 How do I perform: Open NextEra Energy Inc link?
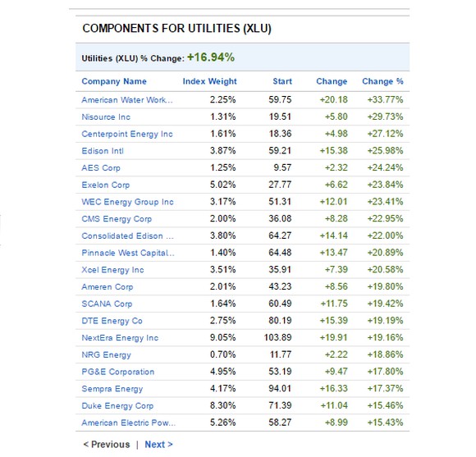pos(120,338)
